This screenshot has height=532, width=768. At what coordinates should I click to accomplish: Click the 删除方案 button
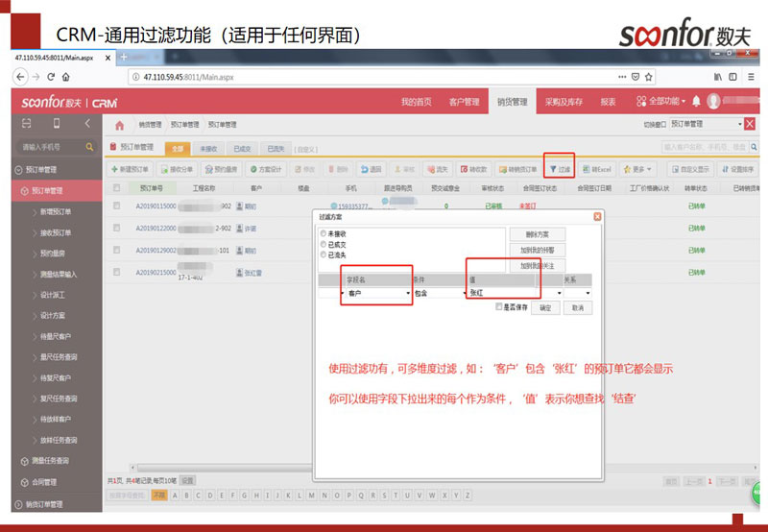(x=537, y=234)
